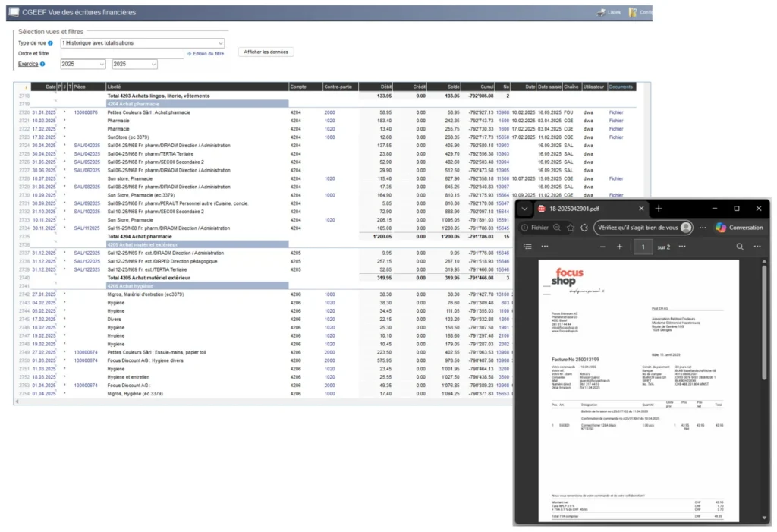Click the PDF page number field
Screen dimensions: 777x532
(x=643, y=247)
